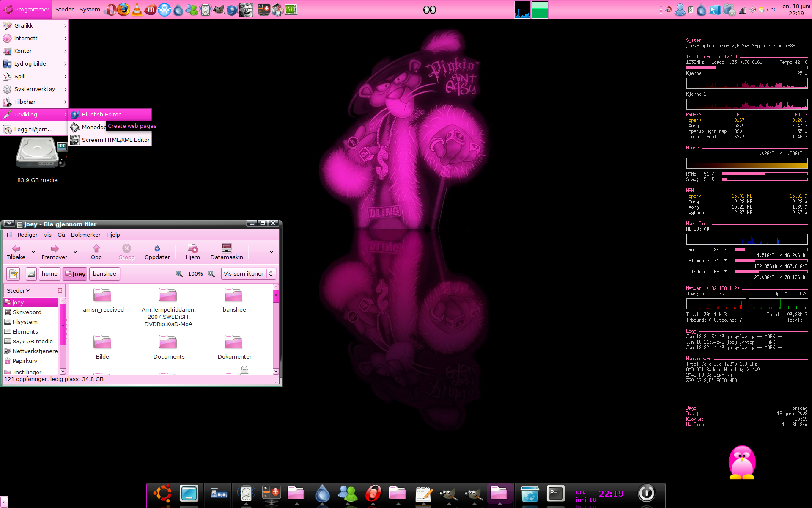This screenshot has width=812, height=508.
Task: Launch Screem HTML/XML Editor menu entry
Action: point(110,140)
